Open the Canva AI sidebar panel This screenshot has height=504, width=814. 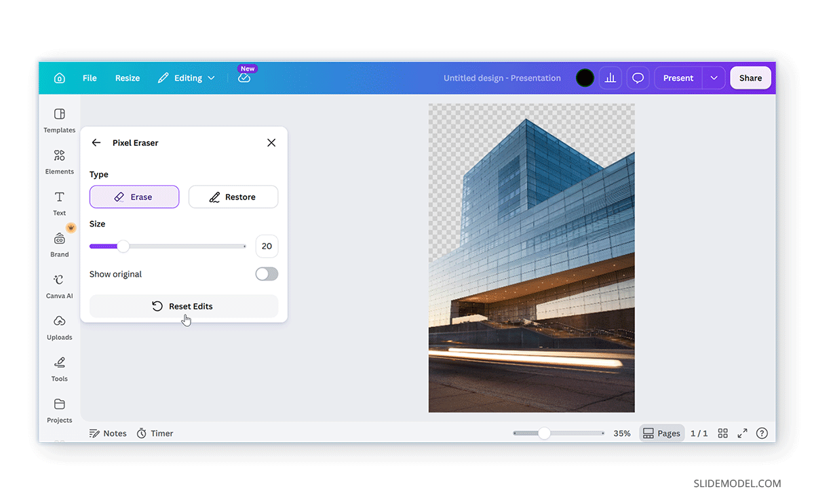coord(60,286)
